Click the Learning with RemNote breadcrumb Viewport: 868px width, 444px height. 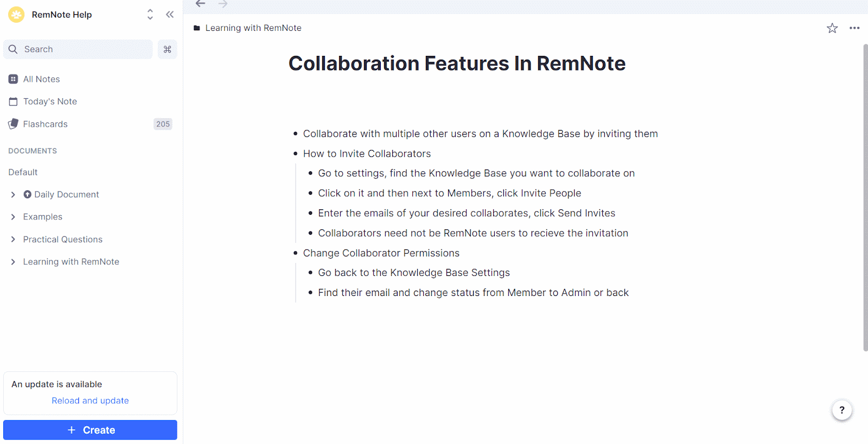(253, 28)
